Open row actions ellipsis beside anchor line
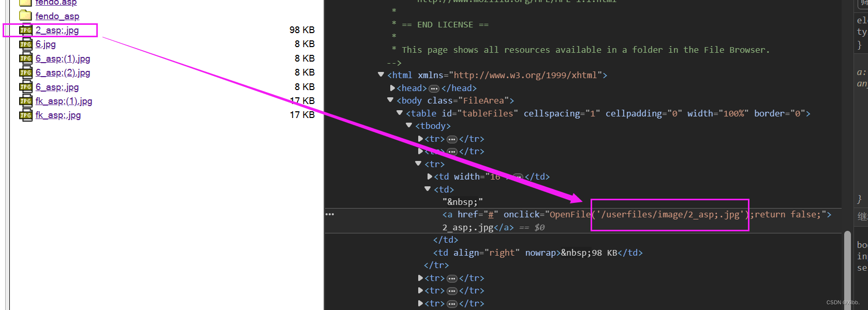The image size is (868, 310). 330,214
